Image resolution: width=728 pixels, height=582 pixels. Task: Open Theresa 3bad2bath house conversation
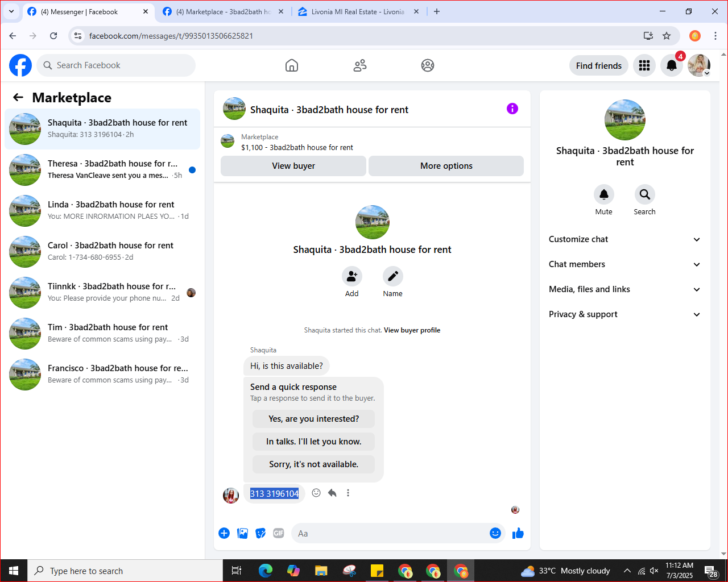102,170
